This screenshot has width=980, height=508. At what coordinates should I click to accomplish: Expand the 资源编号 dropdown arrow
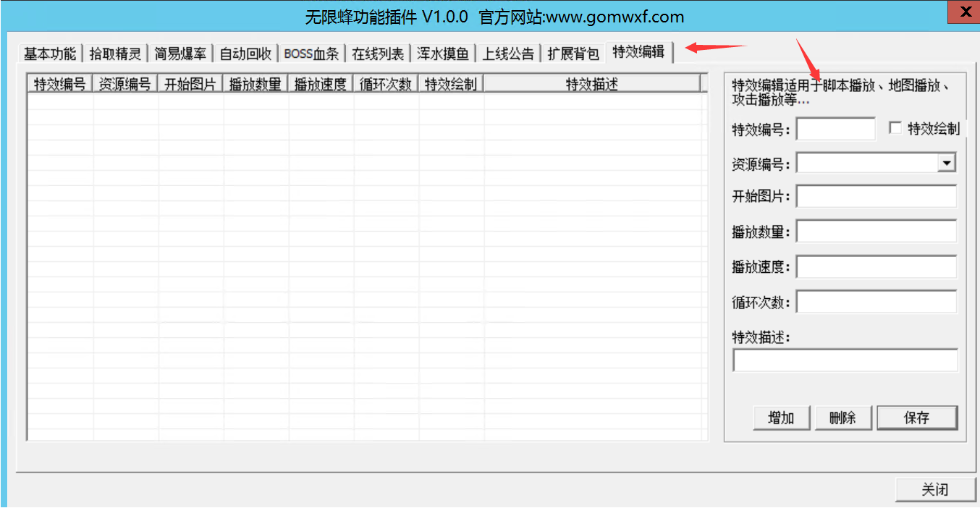(946, 164)
